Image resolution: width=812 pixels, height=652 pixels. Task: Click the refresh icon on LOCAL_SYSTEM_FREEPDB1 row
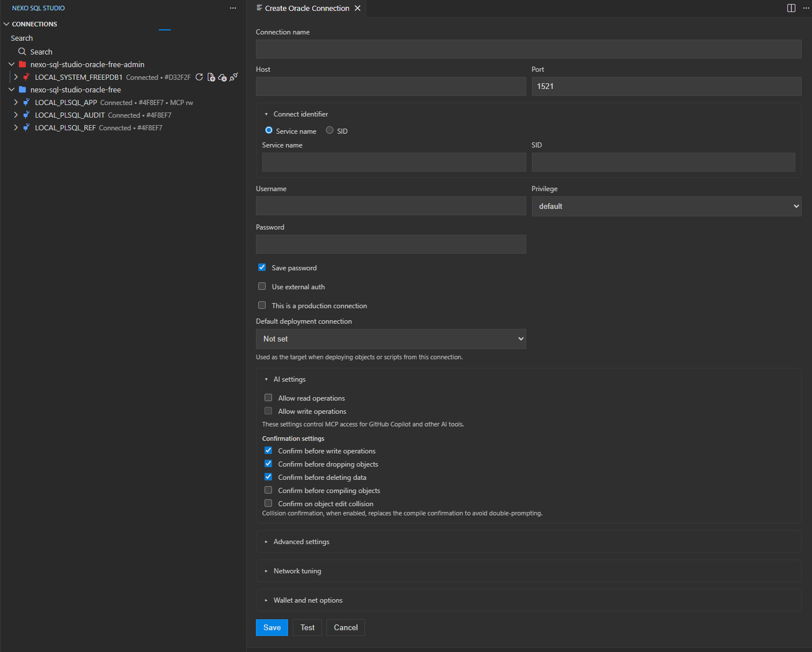point(199,77)
